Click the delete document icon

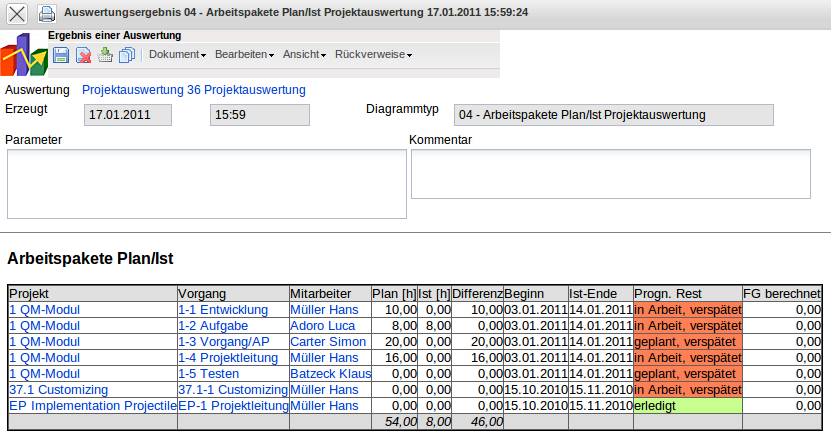[x=84, y=54]
